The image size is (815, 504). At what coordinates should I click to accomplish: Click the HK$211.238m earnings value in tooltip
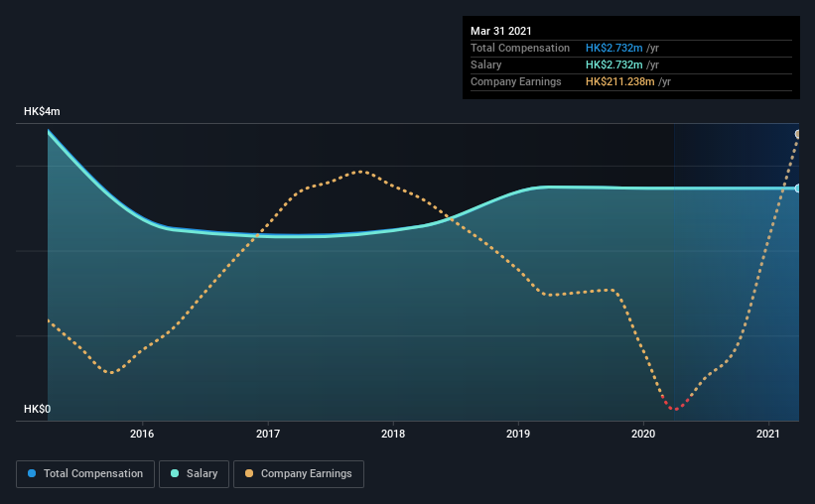tap(620, 81)
